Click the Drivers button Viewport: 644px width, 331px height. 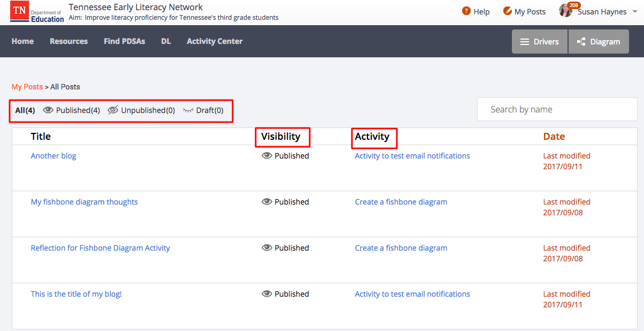(540, 42)
